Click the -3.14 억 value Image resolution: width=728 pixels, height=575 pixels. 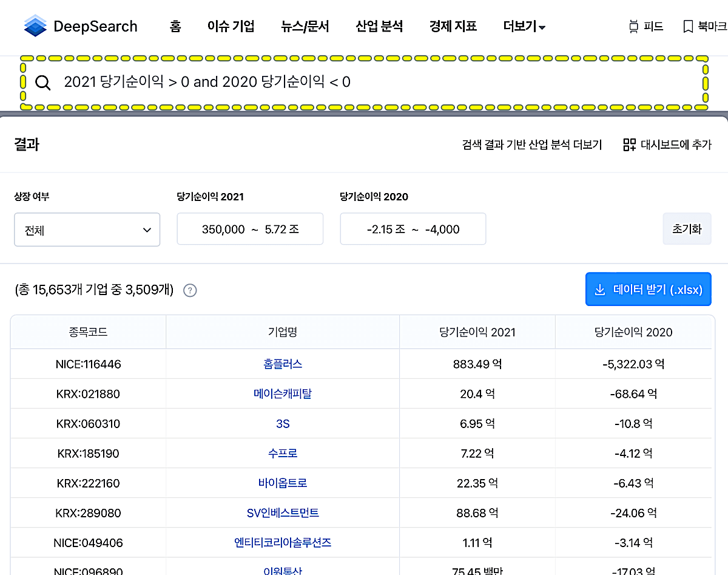point(633,543)
